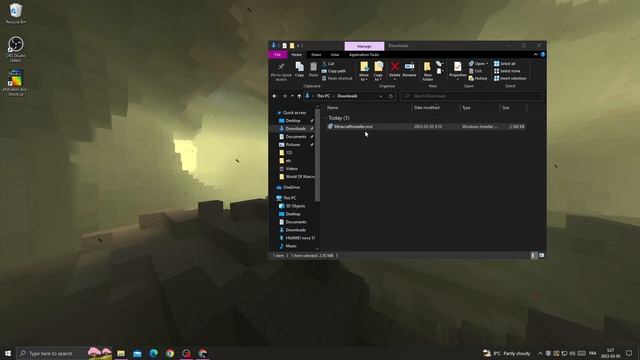Screen dimensions: 640x360
Task: Switch to details view in status bar
Action: click(x=533, y=256)
